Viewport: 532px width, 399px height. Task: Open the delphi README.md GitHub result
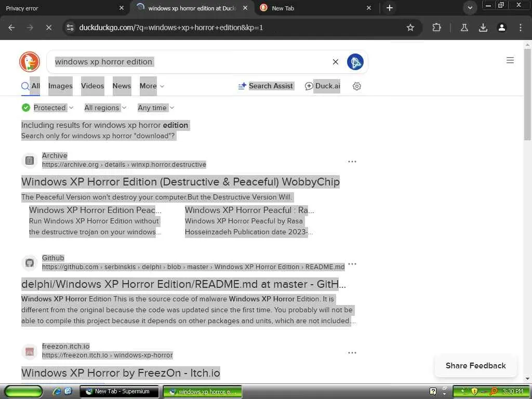click(183, 284)
